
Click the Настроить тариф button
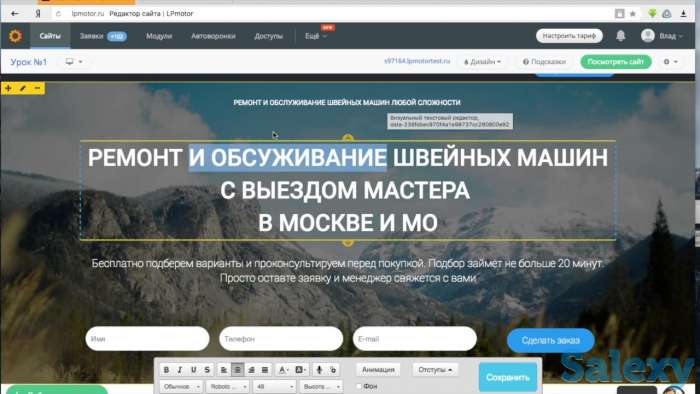click(569, 36)
